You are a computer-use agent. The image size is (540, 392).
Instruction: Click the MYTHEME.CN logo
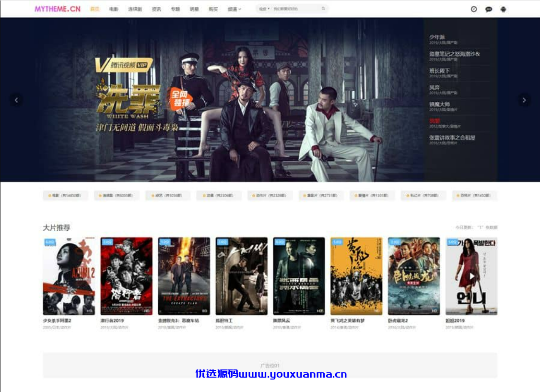point(58,9)
